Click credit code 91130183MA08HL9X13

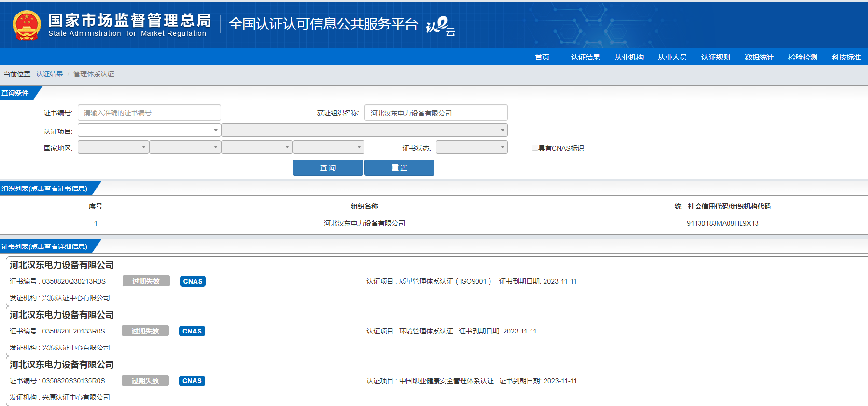click(723, 223)
